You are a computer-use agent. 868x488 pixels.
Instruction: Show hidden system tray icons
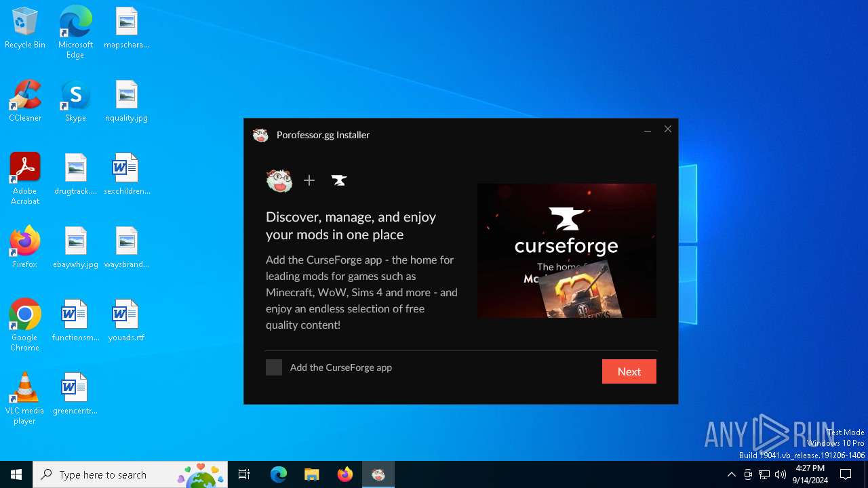pos(732,474)
